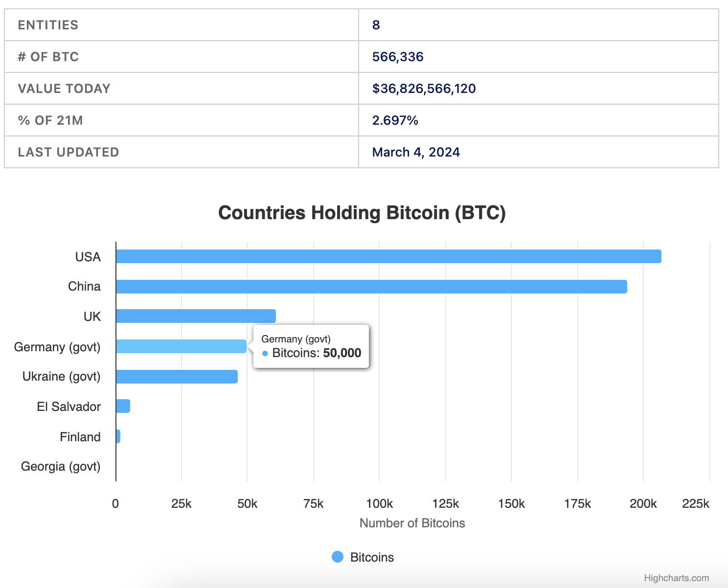Click the Number of Bitcoins axis title
The height and width of the screenshot is (588, 728).
[412, 523]
